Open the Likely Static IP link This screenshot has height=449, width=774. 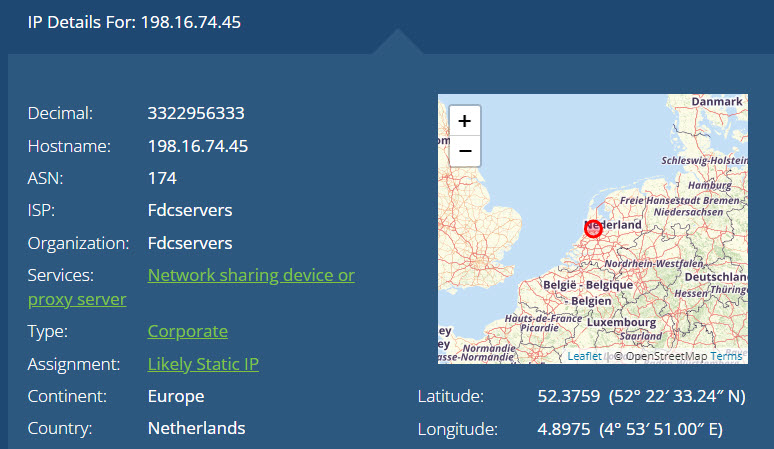click(203, 364)
